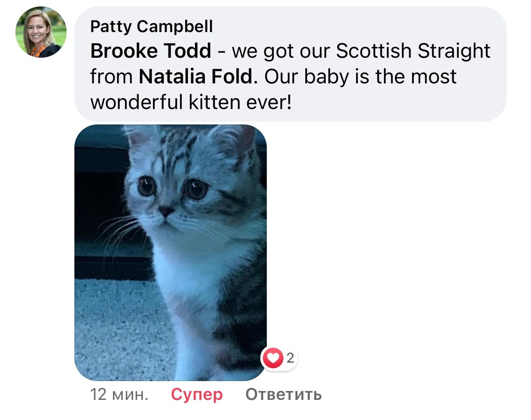Show the reaction count of 2
The image size is (531, 420).
tap(290, 358)
